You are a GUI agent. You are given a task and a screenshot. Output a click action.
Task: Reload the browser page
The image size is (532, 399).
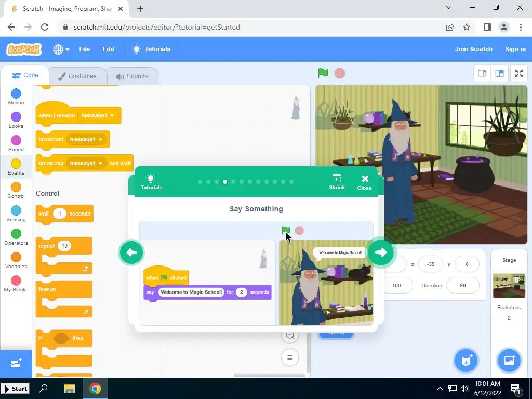tap(45, 27)
